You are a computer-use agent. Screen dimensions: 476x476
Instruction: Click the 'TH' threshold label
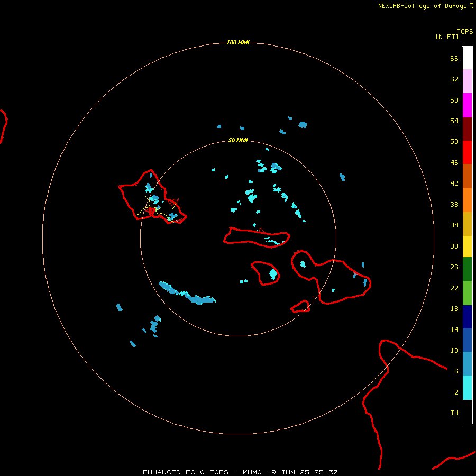click(x=454, y=413)
